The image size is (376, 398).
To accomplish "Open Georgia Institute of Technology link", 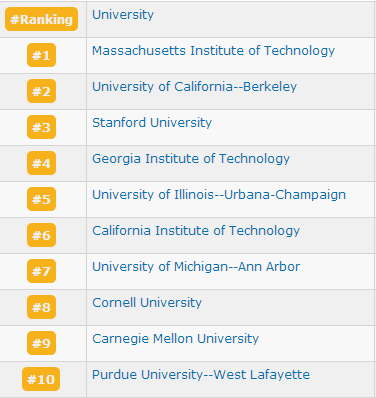I will pos(191,159).
